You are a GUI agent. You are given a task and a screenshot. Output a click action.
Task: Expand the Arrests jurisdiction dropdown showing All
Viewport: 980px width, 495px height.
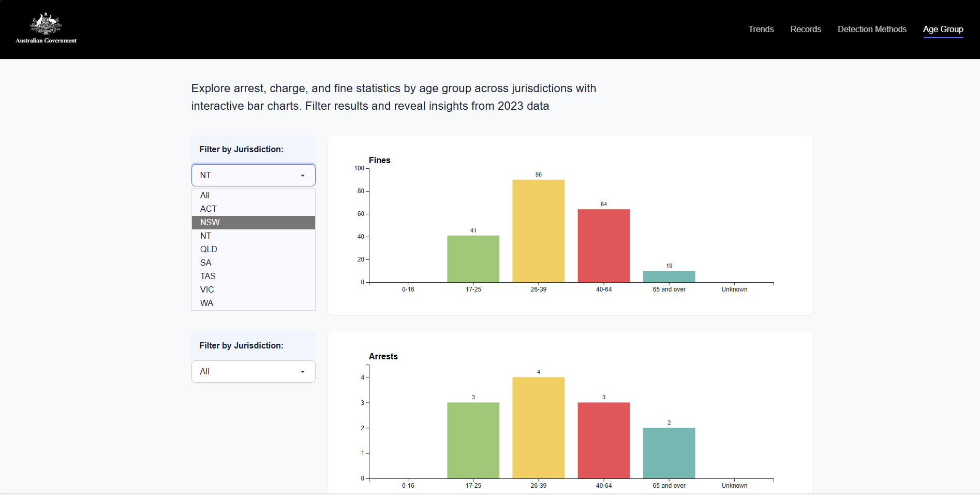(253, 371)
